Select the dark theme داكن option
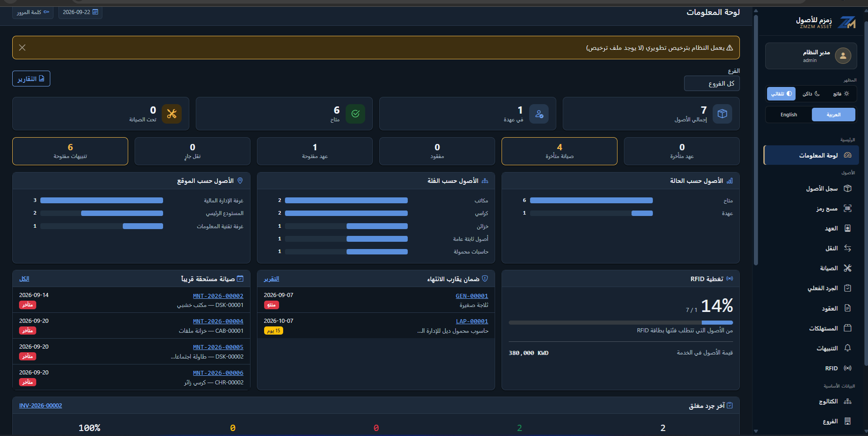 [x=811, y=94]
